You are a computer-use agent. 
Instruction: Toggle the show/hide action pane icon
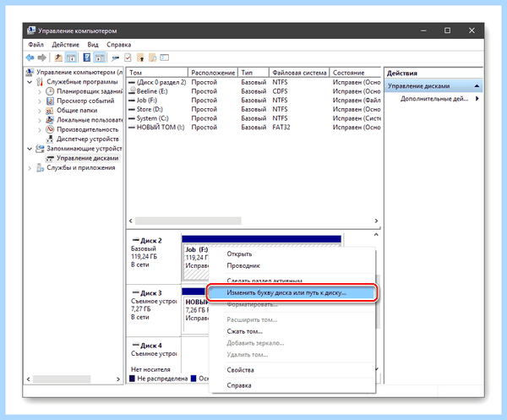point(99,57)
